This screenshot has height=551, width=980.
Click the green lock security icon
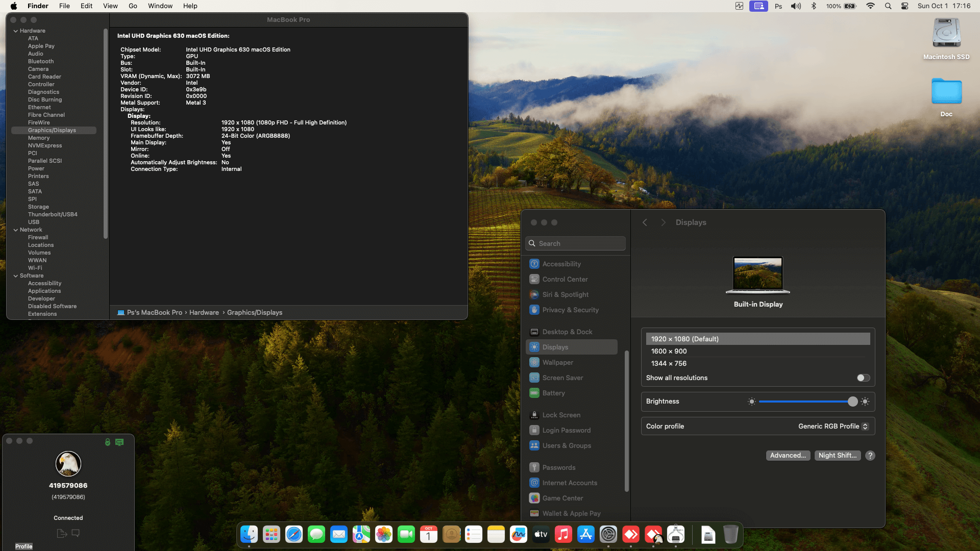(108, 442)
